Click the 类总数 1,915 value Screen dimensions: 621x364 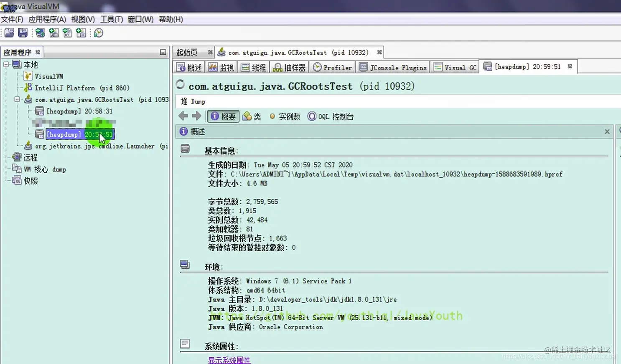247,211
